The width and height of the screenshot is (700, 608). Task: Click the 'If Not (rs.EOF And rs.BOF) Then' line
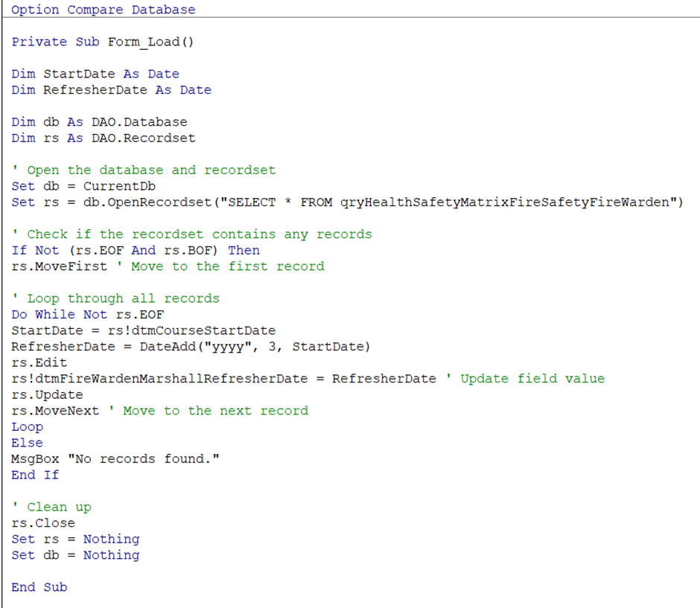click(x=136, y=251)
